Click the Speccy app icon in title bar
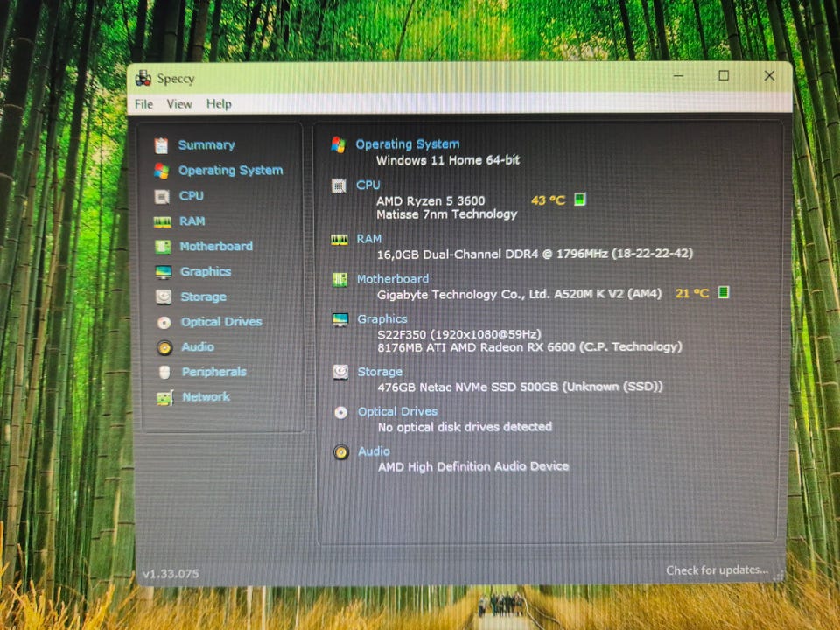 (x=143, y=78)
